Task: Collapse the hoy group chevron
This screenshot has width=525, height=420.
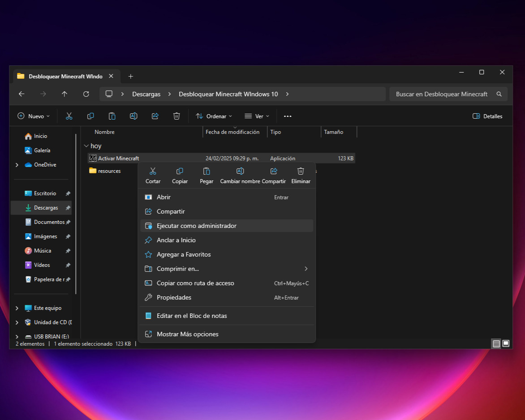Action: (x=86, y=146)
